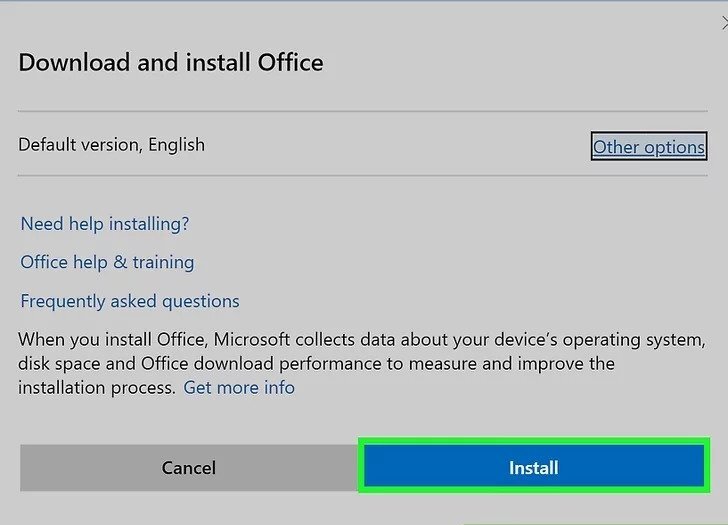Click the Install button
Viewport: 728px width, 525px height.
point(533,467)
